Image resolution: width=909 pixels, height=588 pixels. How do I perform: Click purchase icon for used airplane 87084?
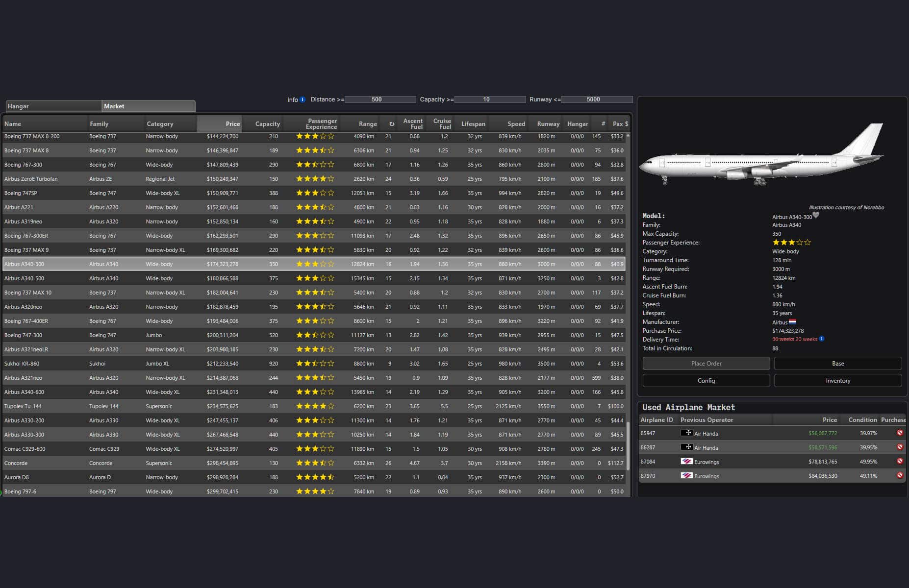[900, 461]
